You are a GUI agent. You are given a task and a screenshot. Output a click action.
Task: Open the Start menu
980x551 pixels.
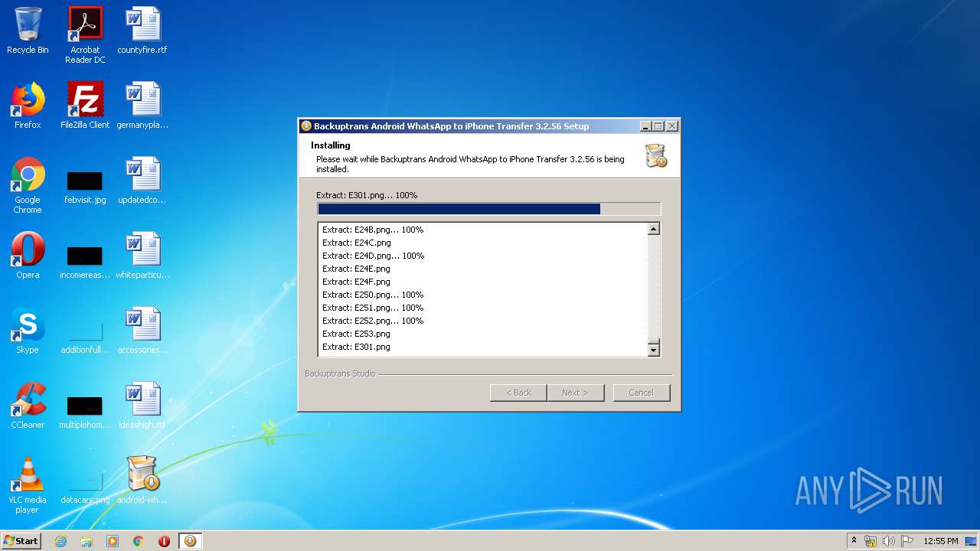(x=21, y=541)
